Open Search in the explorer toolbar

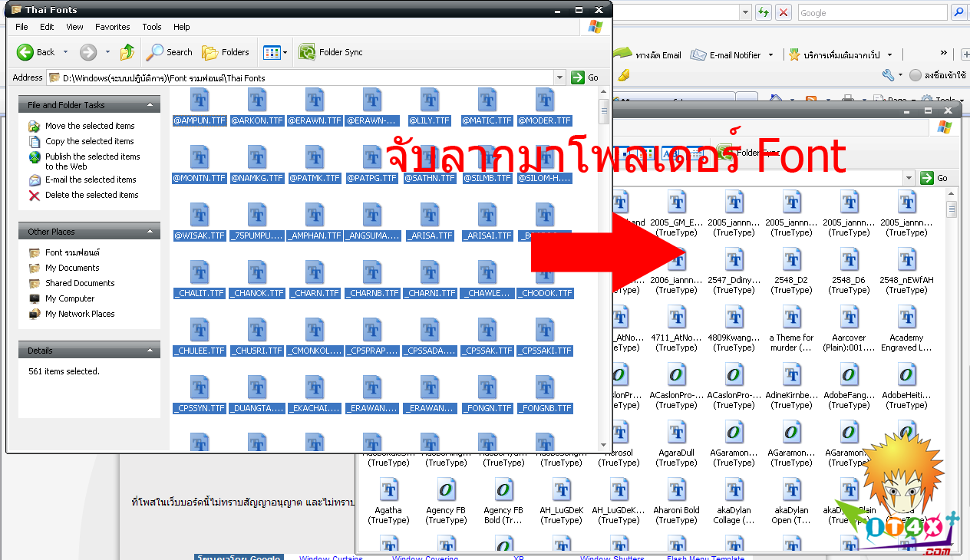click(170, 52)
